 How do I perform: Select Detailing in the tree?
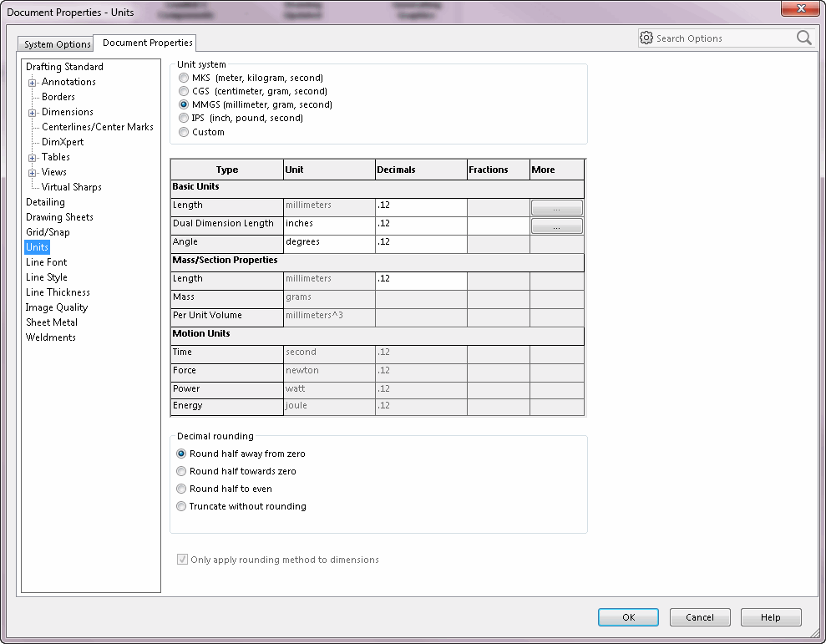click(45, 202)
